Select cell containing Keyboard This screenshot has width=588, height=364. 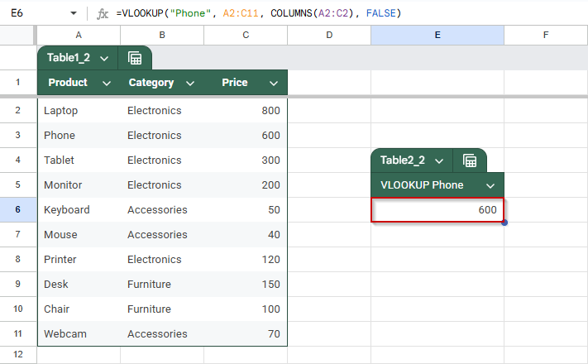point(79,210)
